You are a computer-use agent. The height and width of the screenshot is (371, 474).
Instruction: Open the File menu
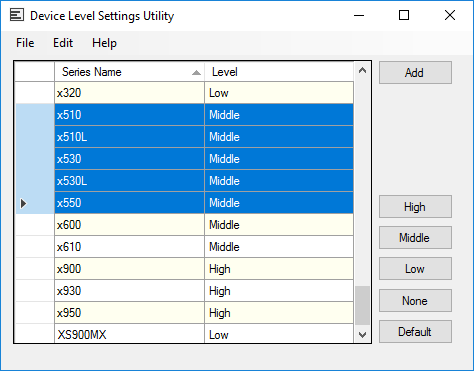25,43
